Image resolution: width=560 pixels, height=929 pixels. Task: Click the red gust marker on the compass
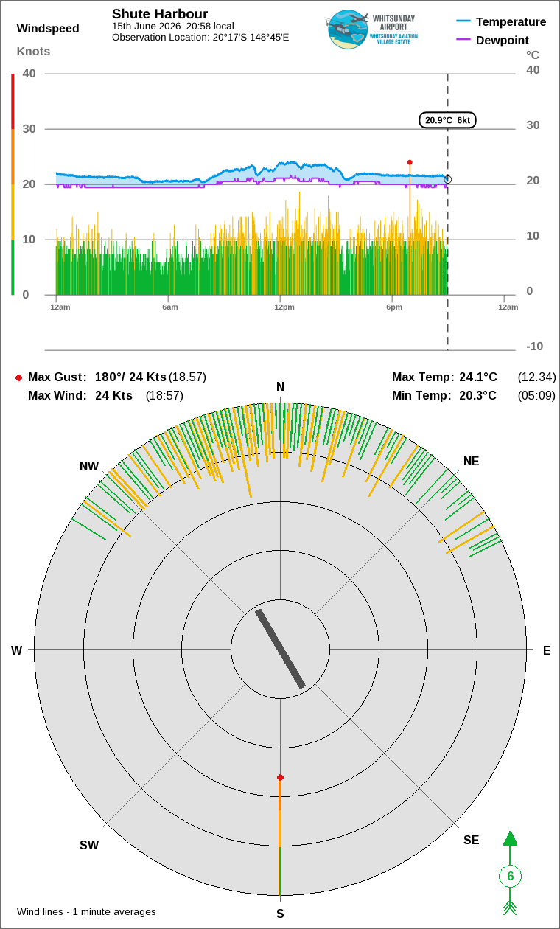pos(280,777)
